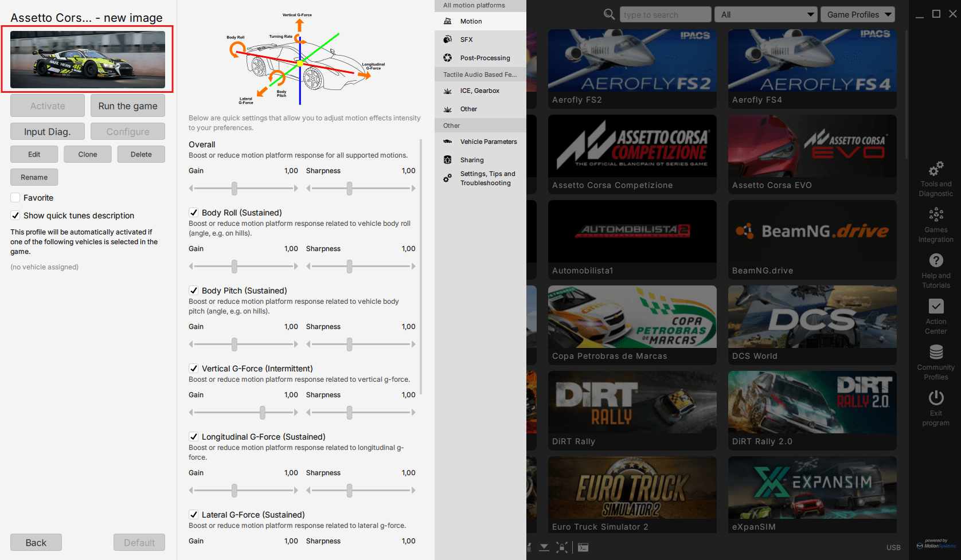Disable Lateral G-Force (Sustained) effect
The width and height of the screenshot is (961, 560).
tap(194, 515)
